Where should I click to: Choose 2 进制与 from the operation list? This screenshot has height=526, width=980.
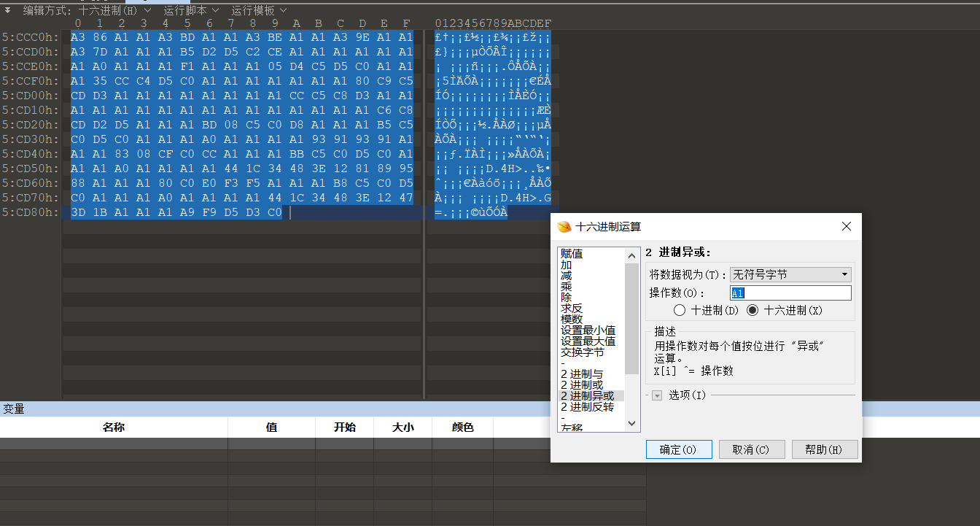coord(582,374)
